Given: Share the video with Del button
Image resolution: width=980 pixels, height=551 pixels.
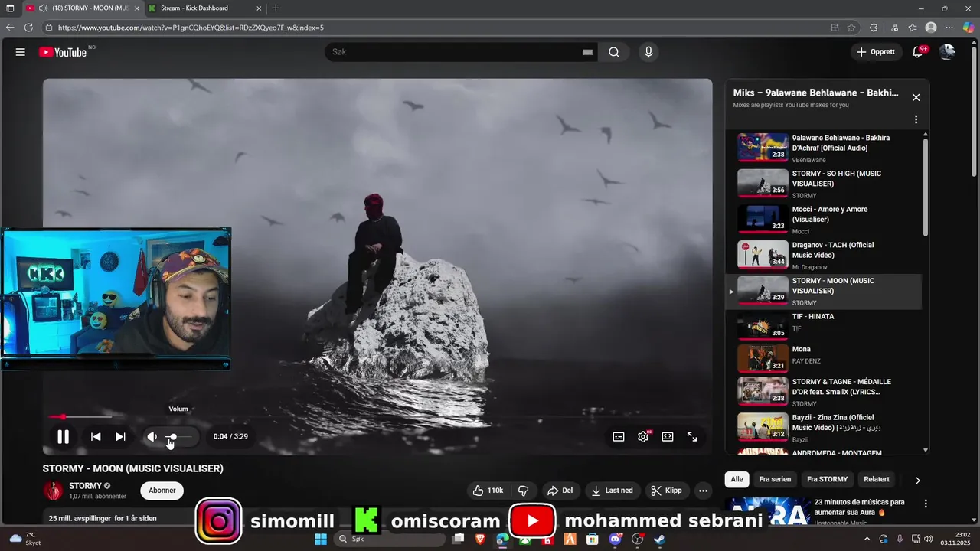Looking at the screenshot, I should click(560, 491).
